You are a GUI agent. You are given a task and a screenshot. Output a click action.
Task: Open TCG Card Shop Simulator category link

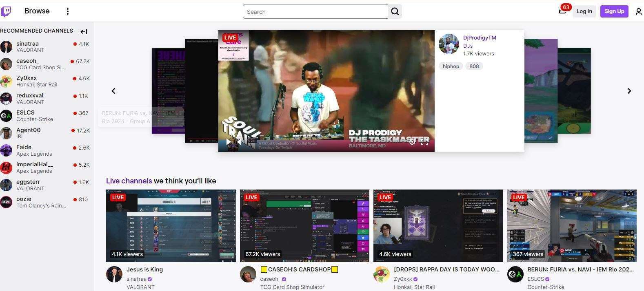click(292, 287)
